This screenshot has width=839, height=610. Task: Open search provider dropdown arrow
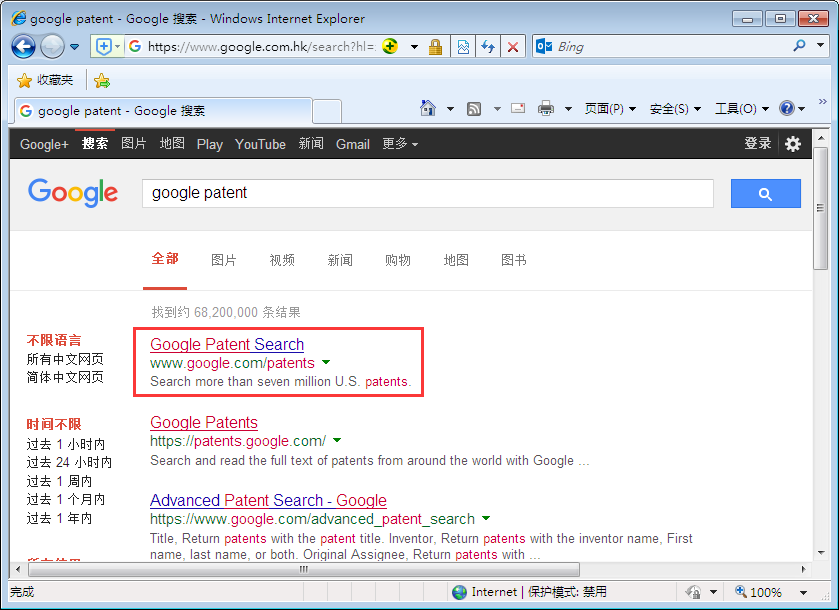pos(820,45)
